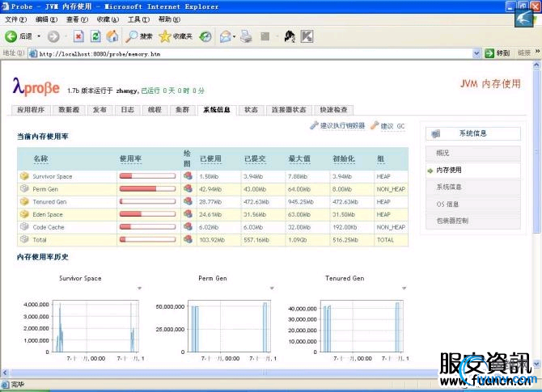Switch to the 状态 tab
Viewport: 542px width, 392px height.
[x=252, y=110]
